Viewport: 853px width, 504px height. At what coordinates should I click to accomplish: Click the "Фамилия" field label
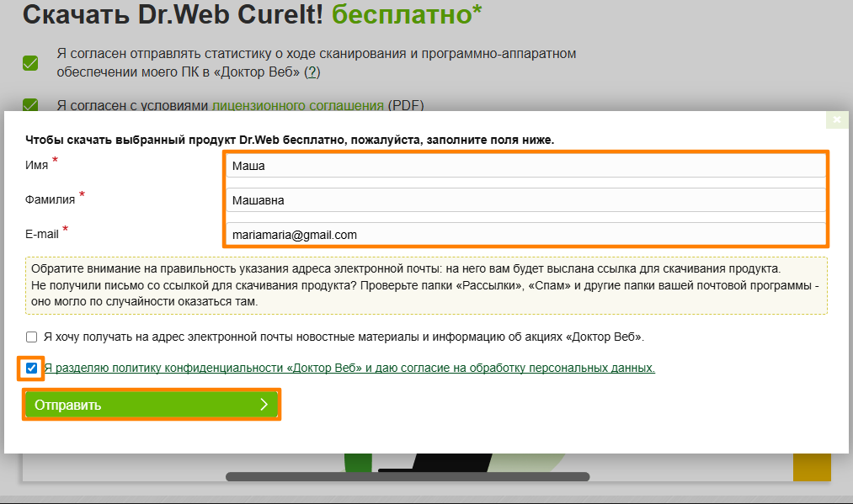[x=50, y=200]
